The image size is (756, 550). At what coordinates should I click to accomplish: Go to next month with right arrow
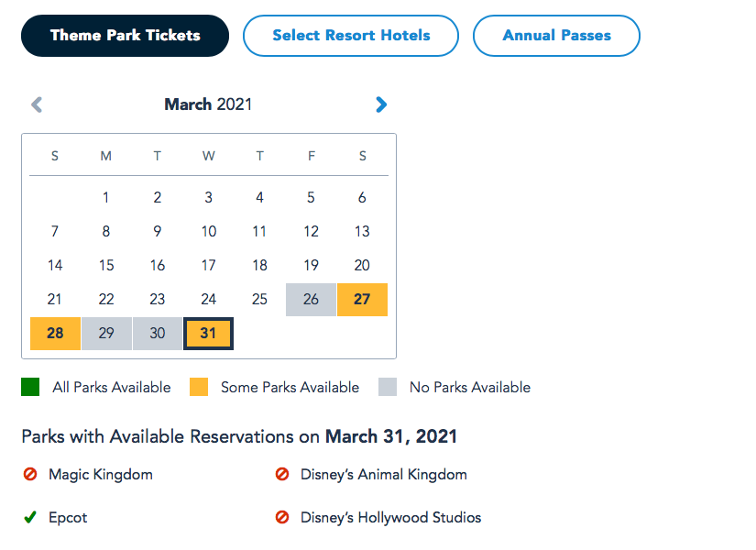(x=381, y=104)
